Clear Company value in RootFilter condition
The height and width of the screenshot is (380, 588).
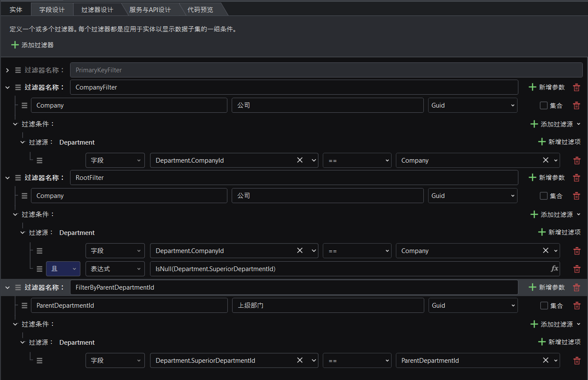[545, 250]
